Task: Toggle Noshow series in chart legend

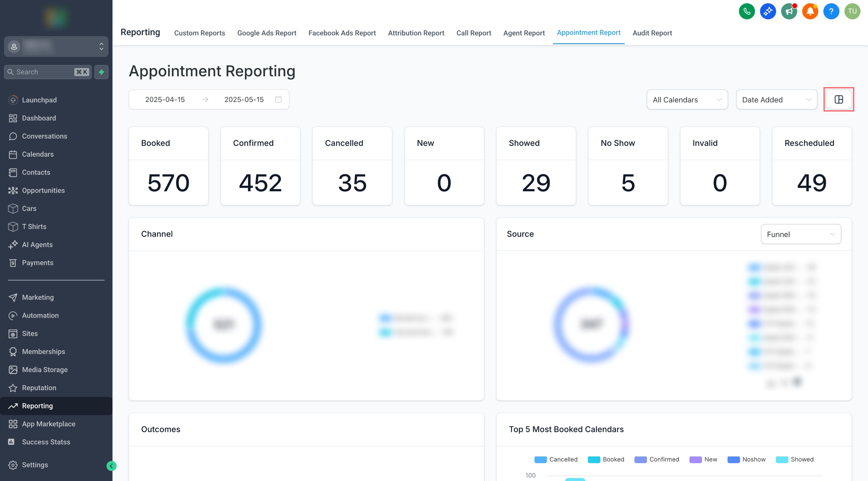Action: [x=746, y=459]
